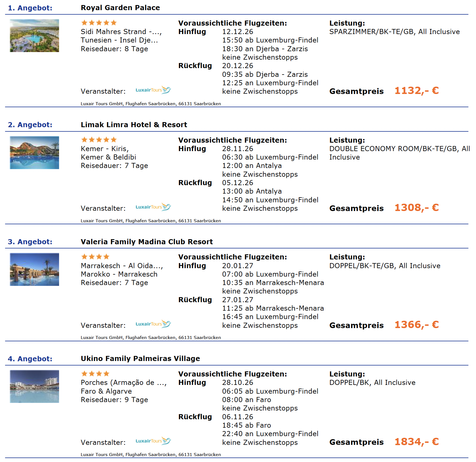476x462 pixels.
Task: Select the Valeria Family Madina Club Resort title
Action: [147, 242]
